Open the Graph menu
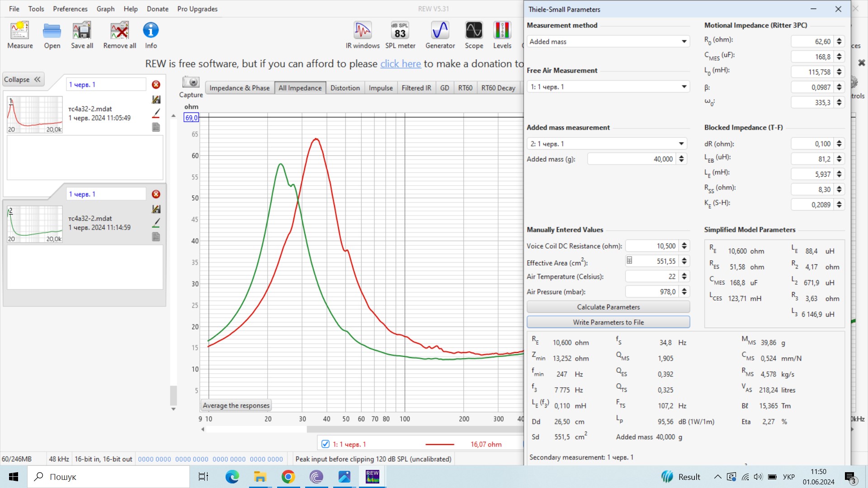The image size is (868, 488). coord(105,9)
